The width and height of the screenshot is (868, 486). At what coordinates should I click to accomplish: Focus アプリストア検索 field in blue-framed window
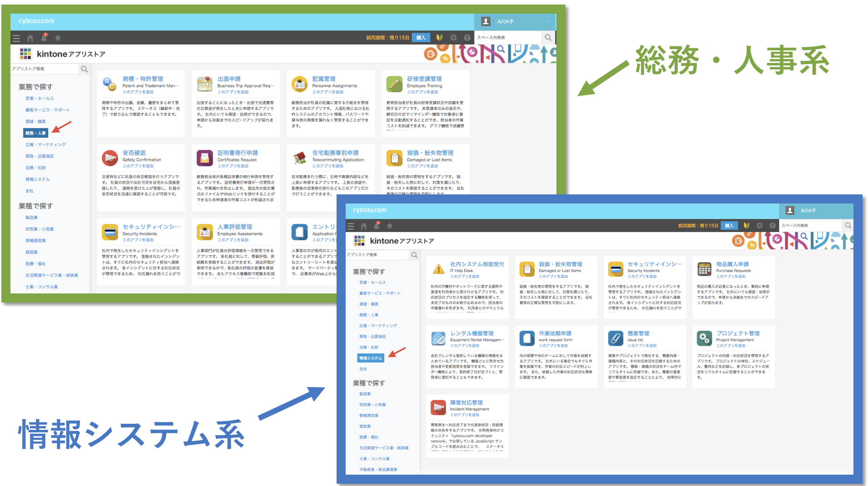pyautogui.click(x=377, y=255)
